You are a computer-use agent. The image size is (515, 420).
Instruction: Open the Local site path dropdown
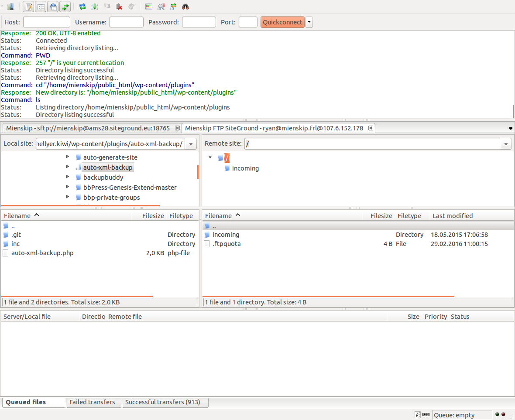(191, 144)
